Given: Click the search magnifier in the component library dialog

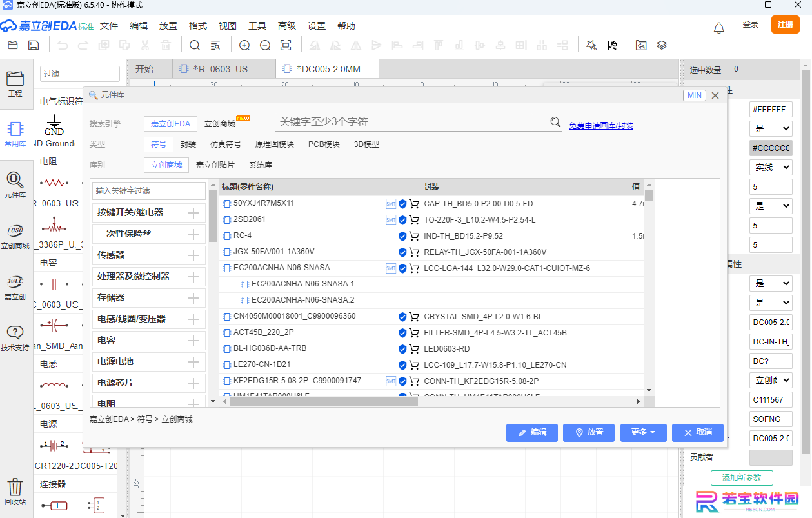Looking at the screenshot, I should click(x=555, y=122).
